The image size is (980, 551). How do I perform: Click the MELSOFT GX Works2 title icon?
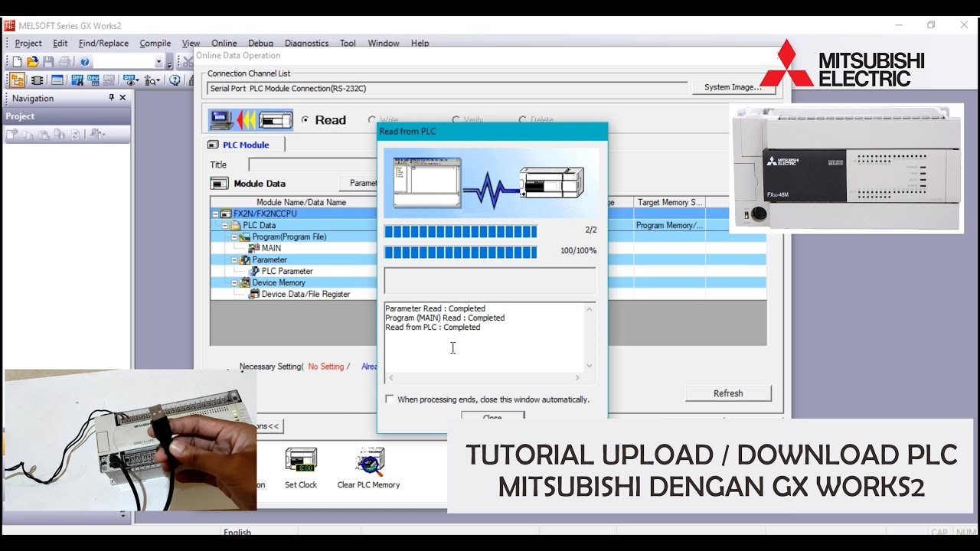tap(9, 25)
